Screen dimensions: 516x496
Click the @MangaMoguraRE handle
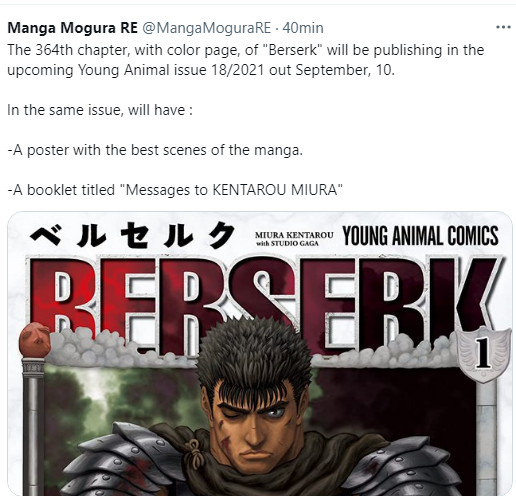pos(207,28)
